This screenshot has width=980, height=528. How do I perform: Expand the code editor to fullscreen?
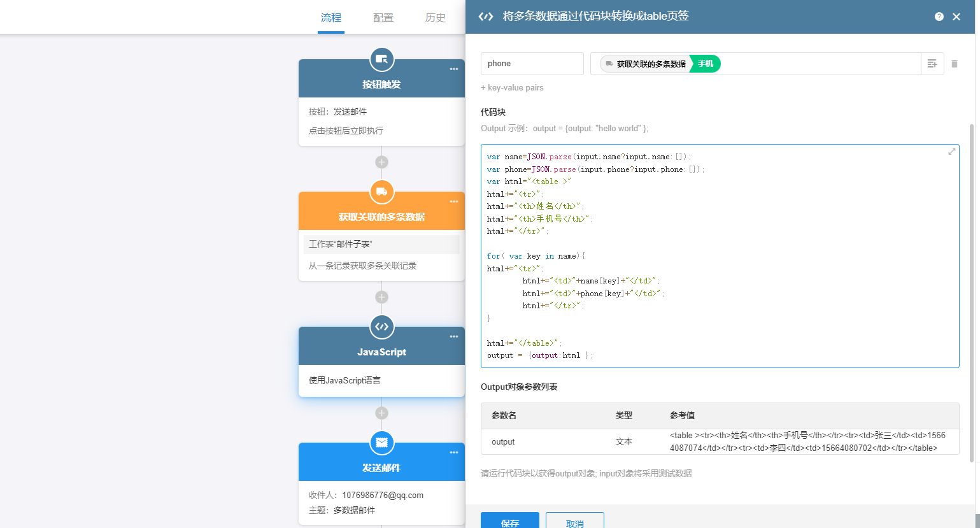tap(951, 152)
